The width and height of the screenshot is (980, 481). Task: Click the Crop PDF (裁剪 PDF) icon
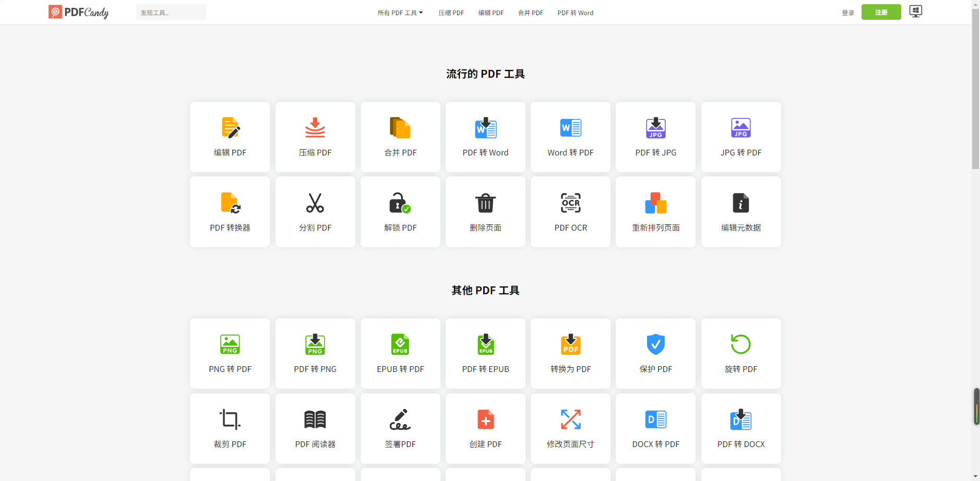[230, 419]
